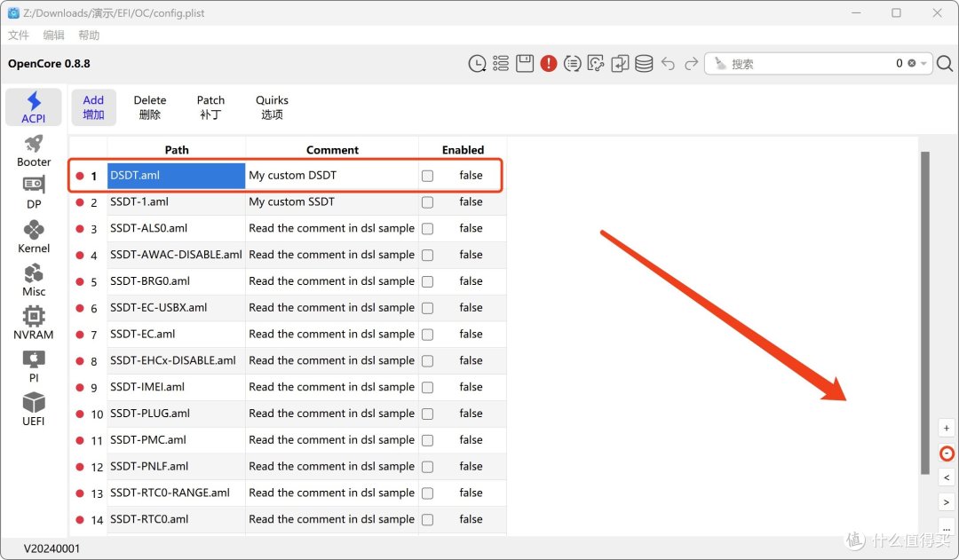Switch to the Delete 删除 tab

pyautogui.click(x=150, y=107)
